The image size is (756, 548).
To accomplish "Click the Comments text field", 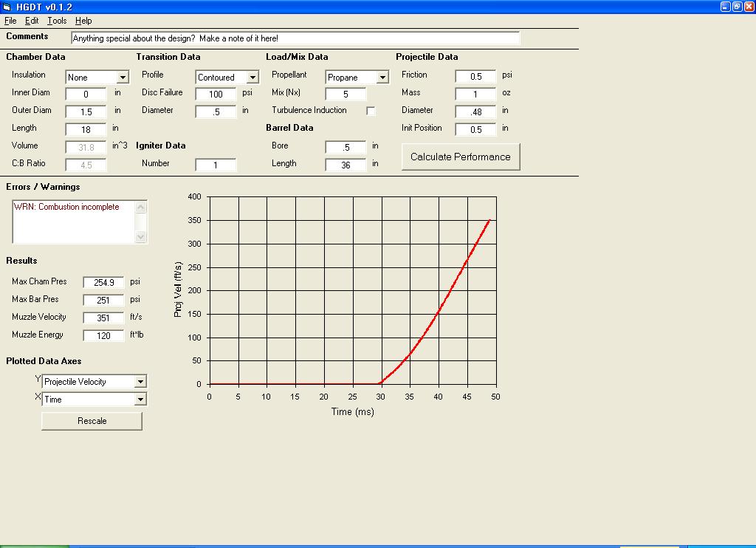I will (x=295, y=38).
